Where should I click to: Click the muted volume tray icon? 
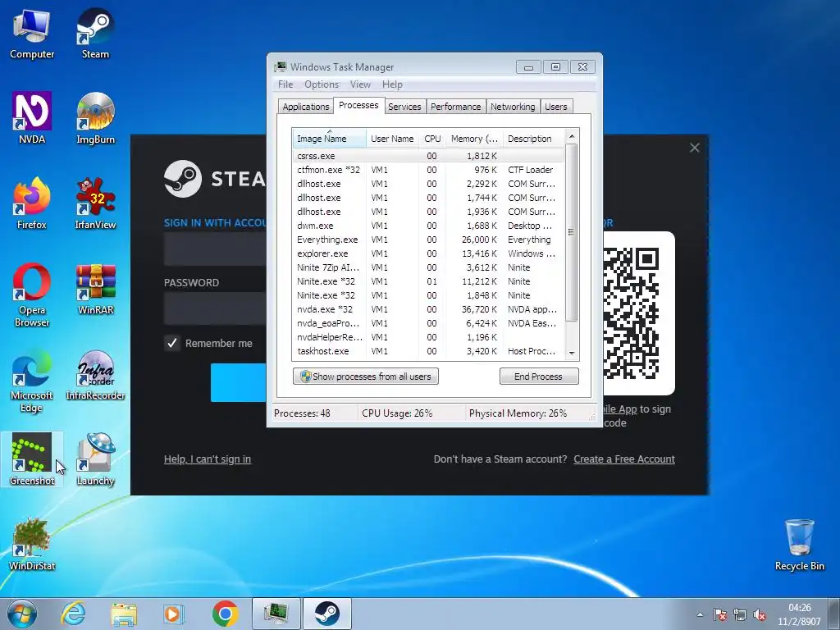pyautogui.click(x=760, y=614)
